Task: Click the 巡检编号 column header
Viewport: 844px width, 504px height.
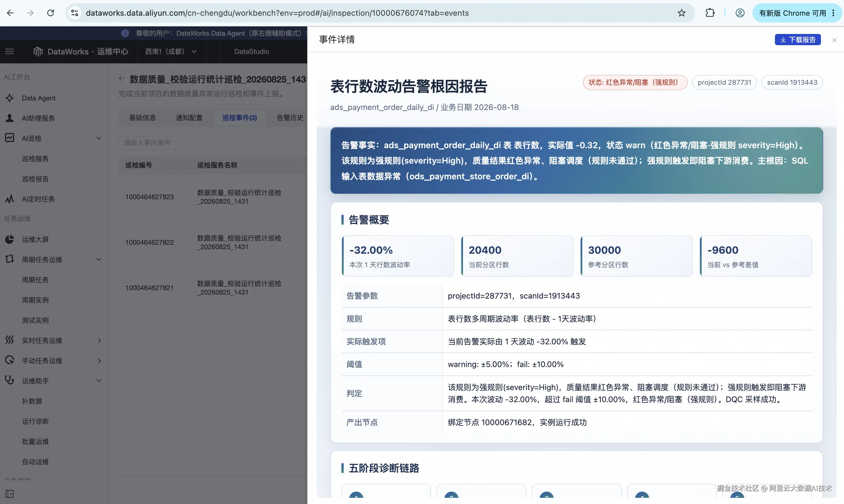Action: 139,165
